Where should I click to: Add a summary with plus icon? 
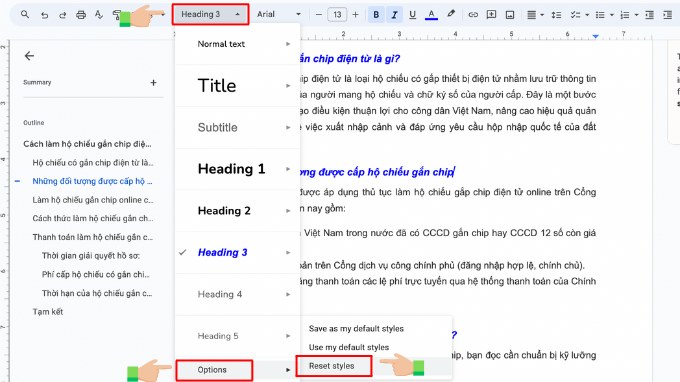(153, 82)
